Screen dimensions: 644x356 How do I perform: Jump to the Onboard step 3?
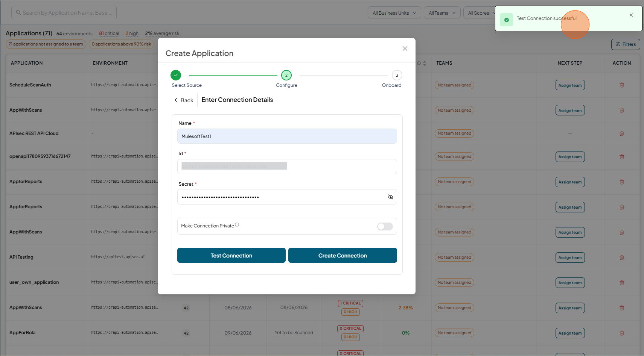click(x=397, y=75)
